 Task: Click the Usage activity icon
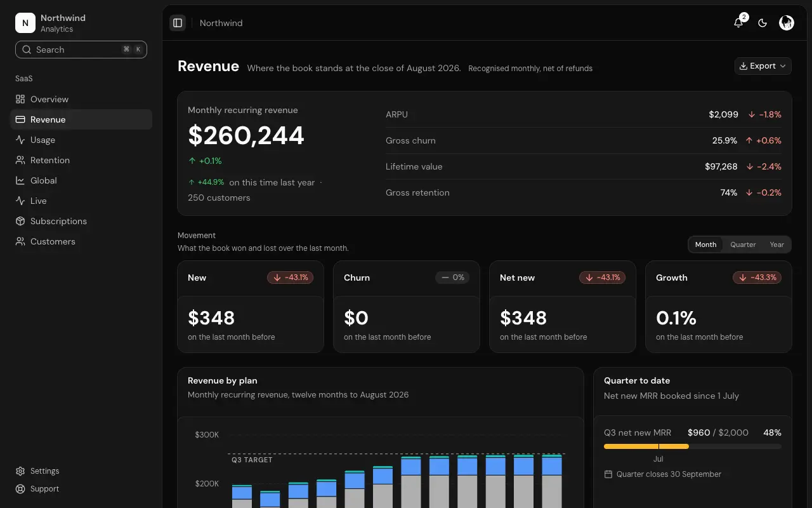(x=20, y=140)
